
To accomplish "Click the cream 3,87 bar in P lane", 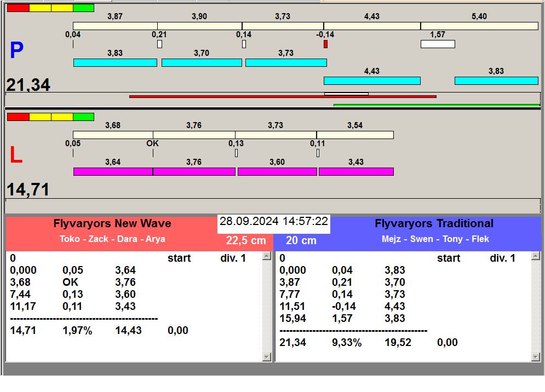I will [x=115, y=26].
